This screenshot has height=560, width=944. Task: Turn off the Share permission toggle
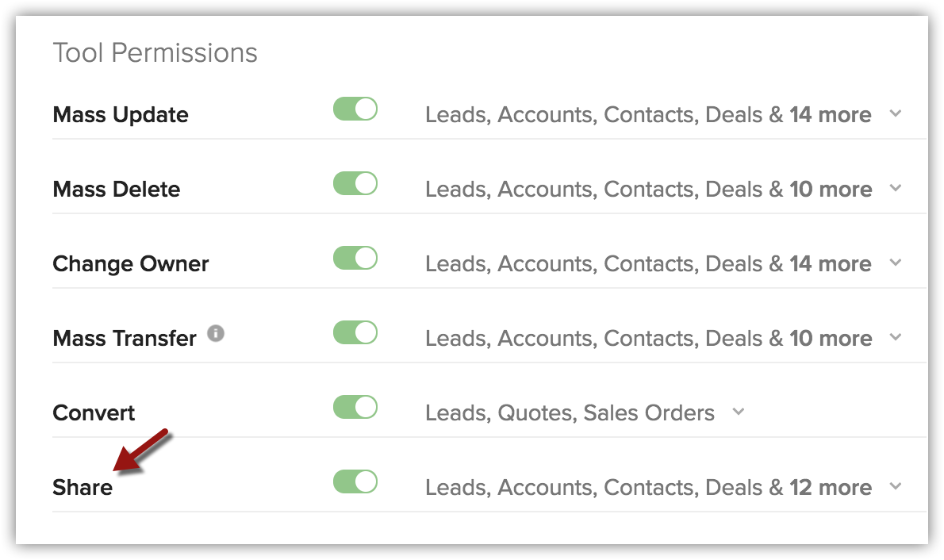pos(355,481)
